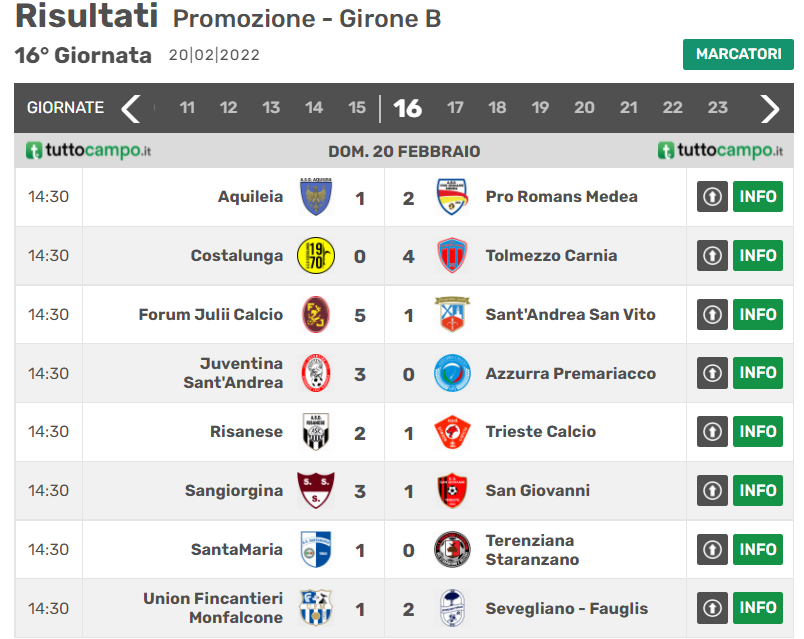This screenshot has height=639, width=804.
Task: Open the Pro Romans Medea team link
Action: 561,197
